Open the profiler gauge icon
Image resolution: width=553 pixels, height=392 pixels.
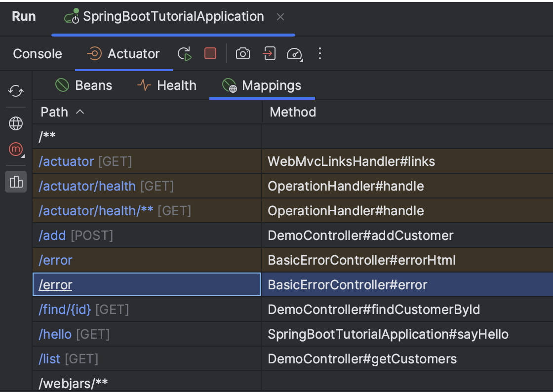click(295, 53)
